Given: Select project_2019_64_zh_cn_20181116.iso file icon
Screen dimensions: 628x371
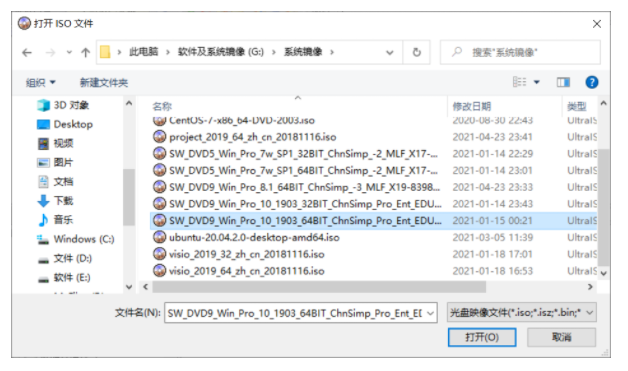Looking at the screenshot, I should [159, 137].
